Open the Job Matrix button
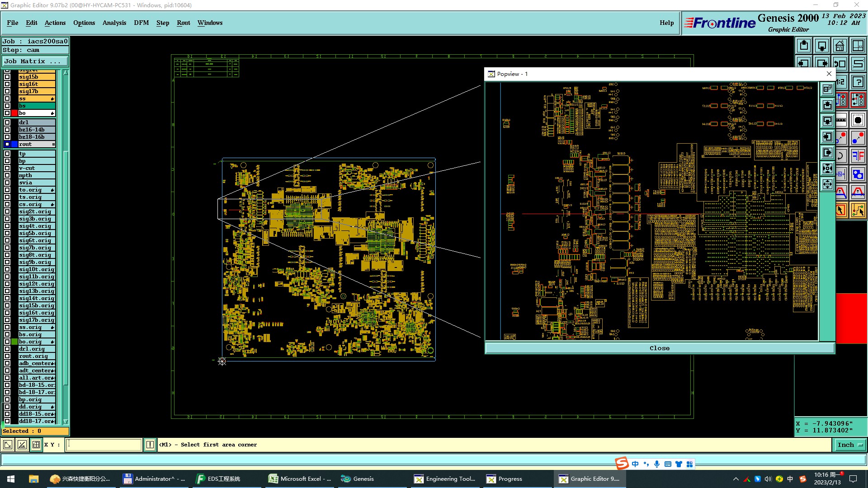 tap(35, 61)
